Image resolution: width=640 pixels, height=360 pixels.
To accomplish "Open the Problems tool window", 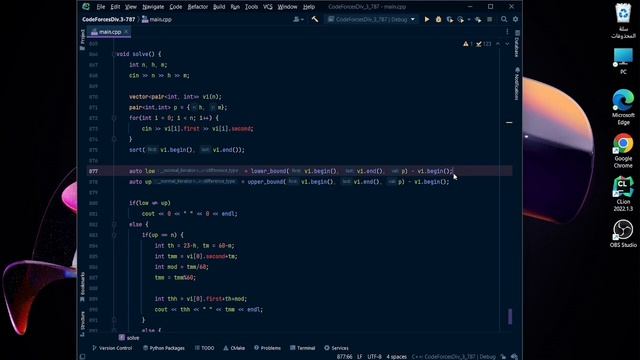I will point(267,348).
